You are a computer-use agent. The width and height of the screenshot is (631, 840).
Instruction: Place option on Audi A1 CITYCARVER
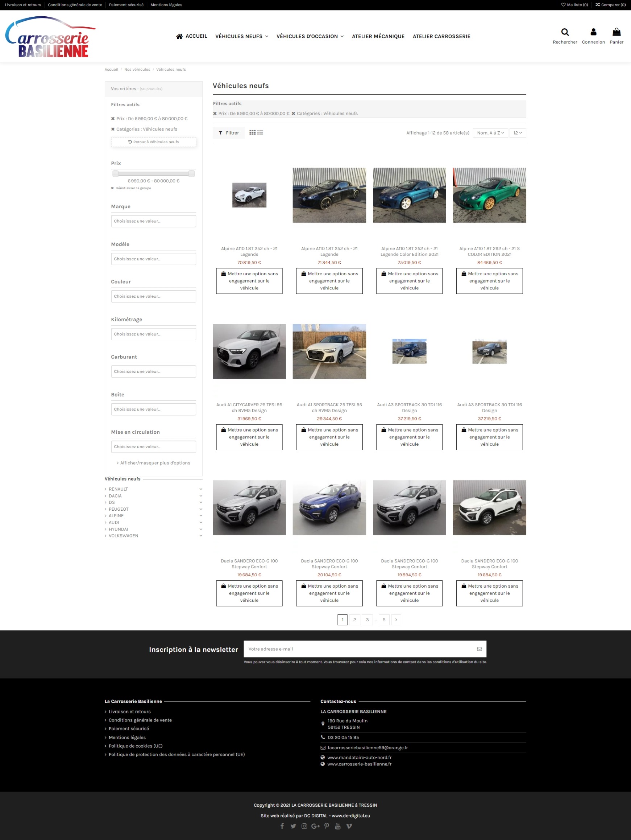tap(249, 437)
